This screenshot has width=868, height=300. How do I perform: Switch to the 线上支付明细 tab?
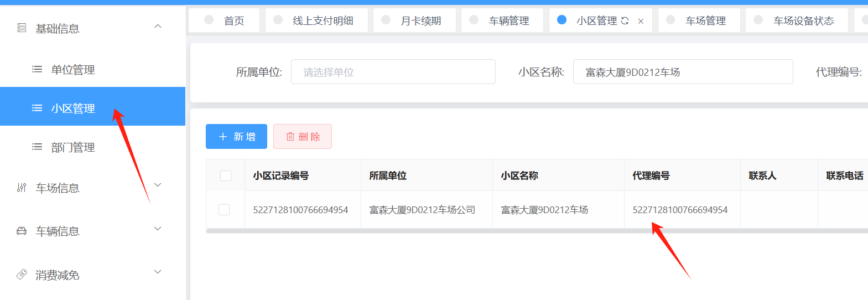(x=316, y=20)
